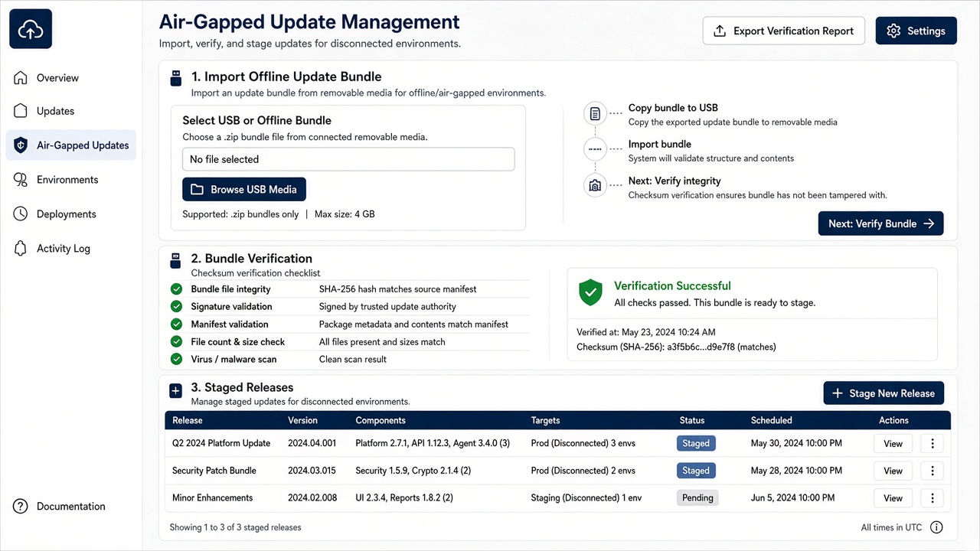Click the Pending status badge
This screenshot has height=551, width=980.
(697, 497)
